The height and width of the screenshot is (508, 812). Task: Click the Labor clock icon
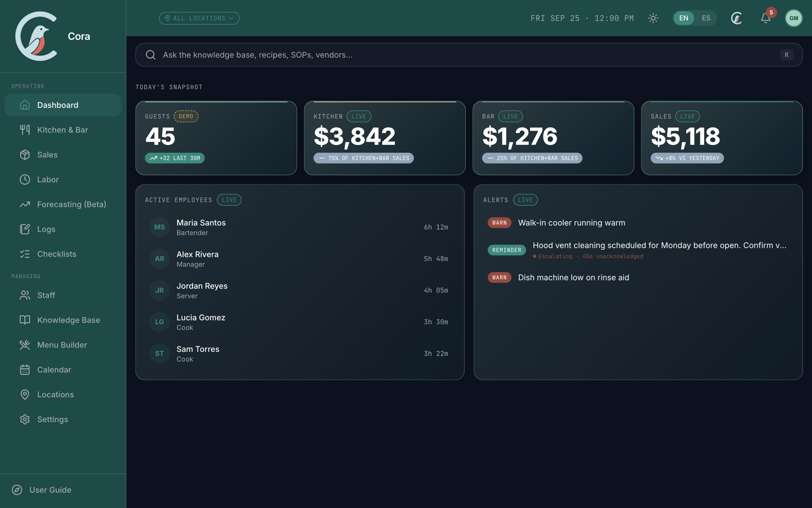25,179
